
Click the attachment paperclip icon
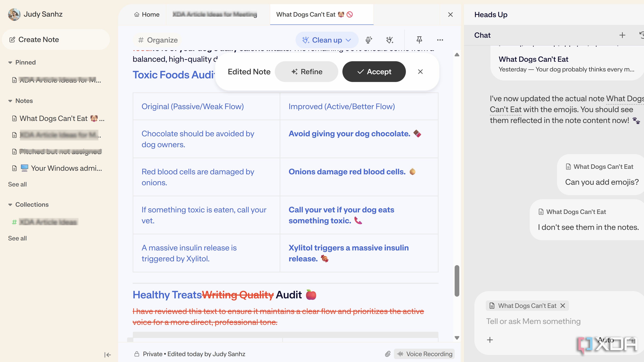388,354
